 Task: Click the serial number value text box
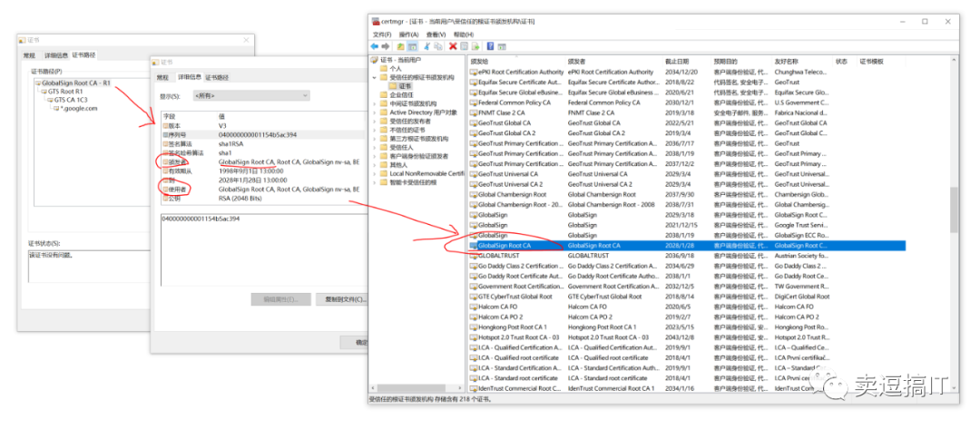click(x=264, y=249)
